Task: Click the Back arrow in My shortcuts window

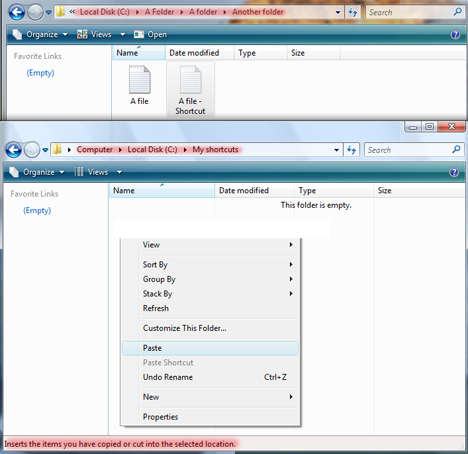Action: 14,150
